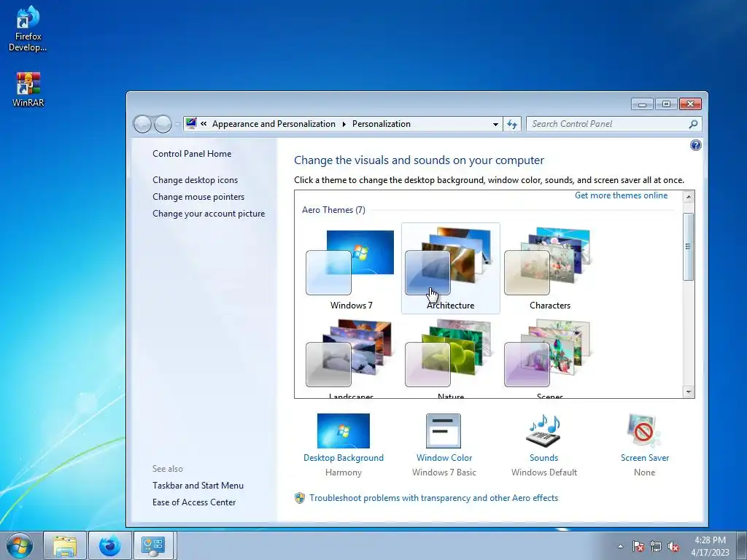Click the Action Center flag tray icon
This screenshot has width=747, height=560.
pos(638,546)
